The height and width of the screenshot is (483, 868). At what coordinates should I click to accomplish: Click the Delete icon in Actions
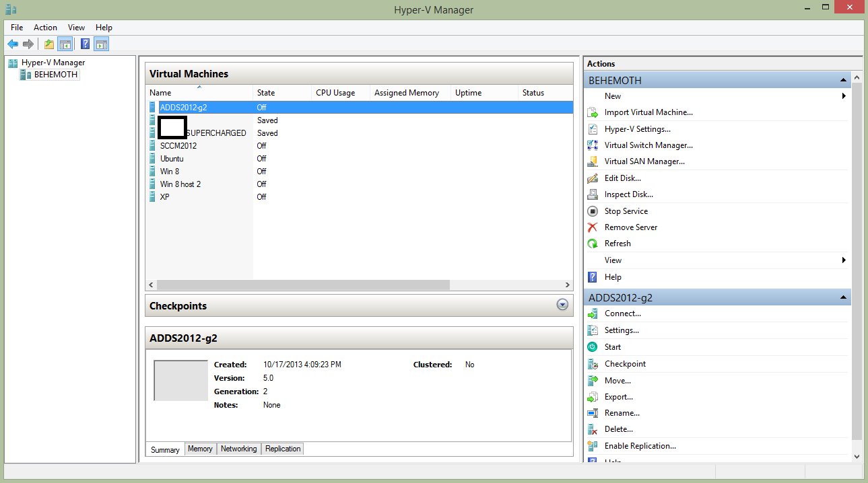click(593, 429)
